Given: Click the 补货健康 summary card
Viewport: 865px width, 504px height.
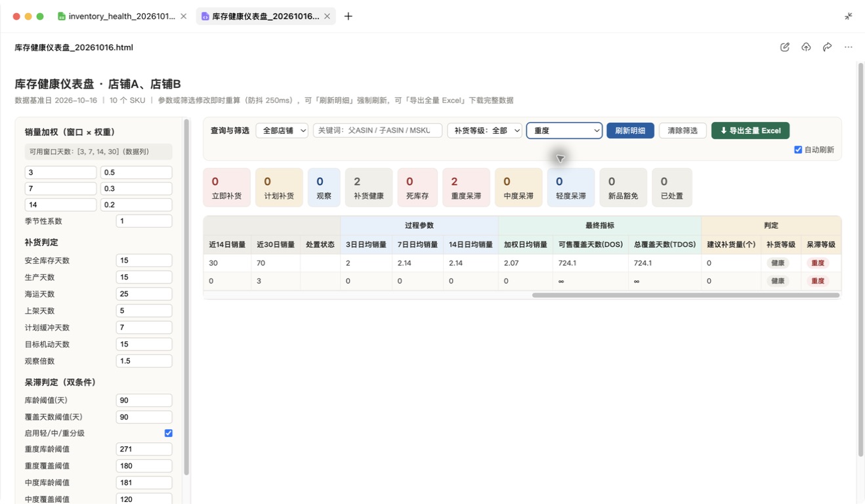Looking at the screenshot, I should pyautogui.click(x=369, y=187).
